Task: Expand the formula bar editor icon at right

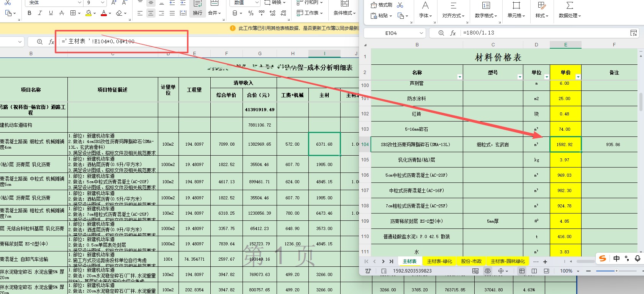Action: click(634, 33)
